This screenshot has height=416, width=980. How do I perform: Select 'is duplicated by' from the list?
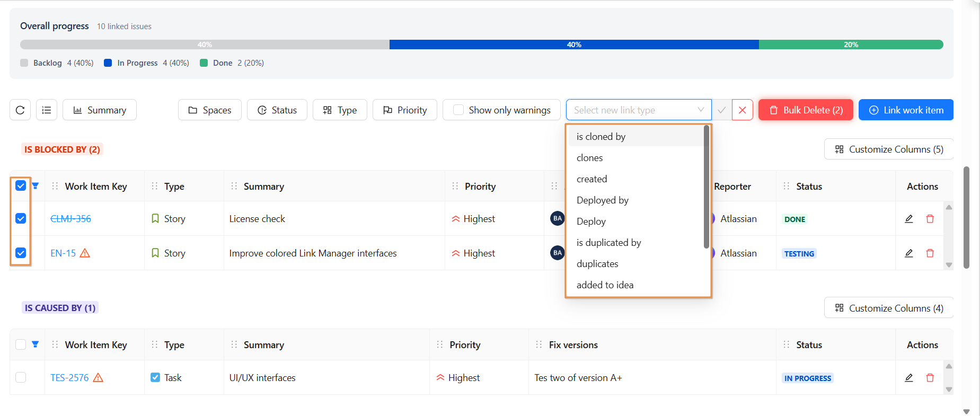608,243
